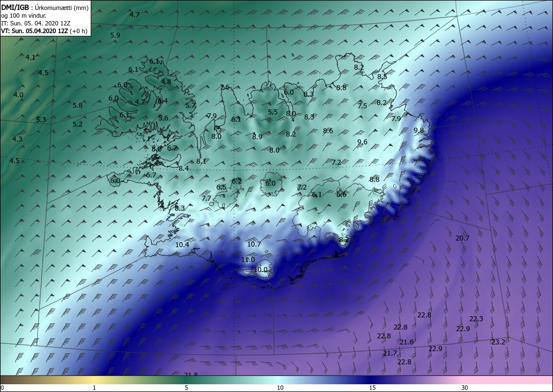This screenshot has width=553, height=392.
Task: Select the '11.0' value label
Action: (x=248, y=260)
